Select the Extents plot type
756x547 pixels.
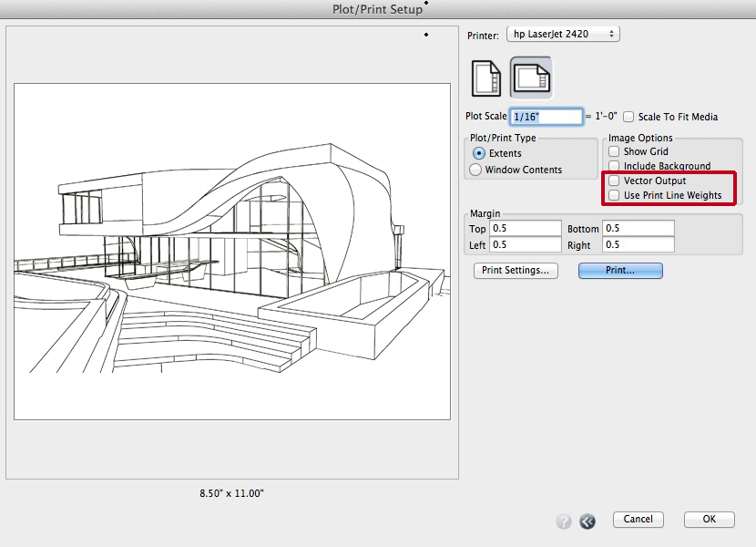tap(478, 155)
